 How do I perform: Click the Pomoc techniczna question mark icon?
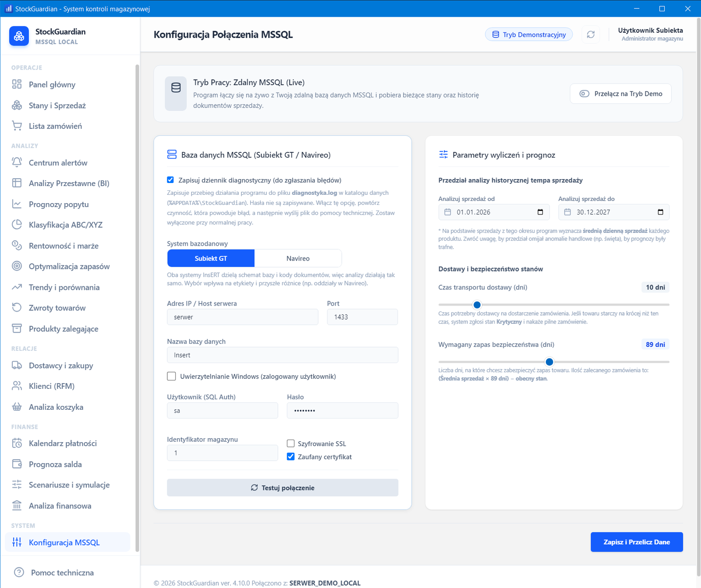click(x=19, y=572)
